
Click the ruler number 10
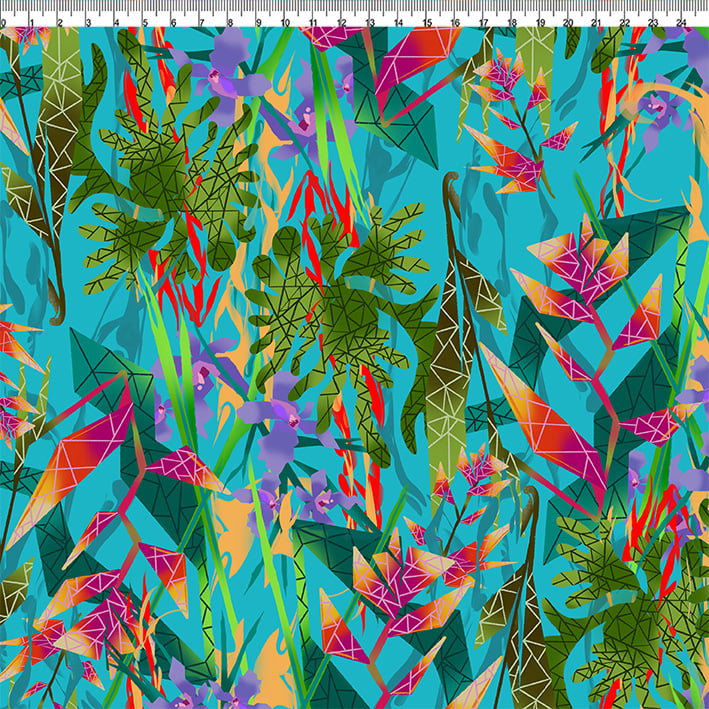point(285,23)
